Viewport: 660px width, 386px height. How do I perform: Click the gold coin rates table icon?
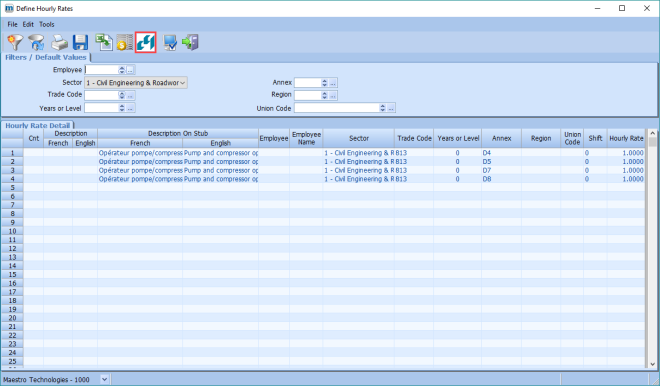[x=125, y=42]
